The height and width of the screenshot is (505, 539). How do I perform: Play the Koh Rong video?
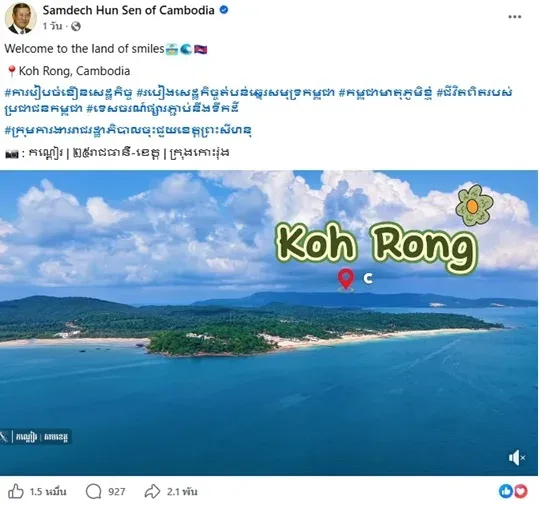(x=269, y=323)
